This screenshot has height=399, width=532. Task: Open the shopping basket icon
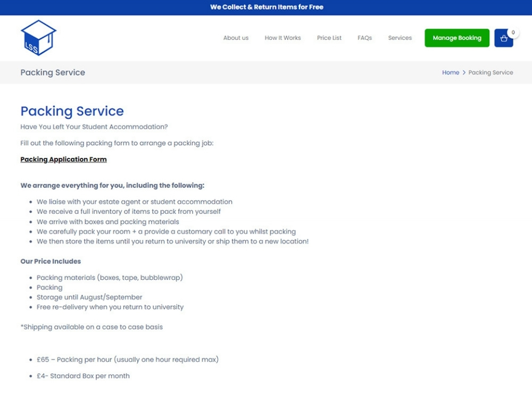click(503, 38)
